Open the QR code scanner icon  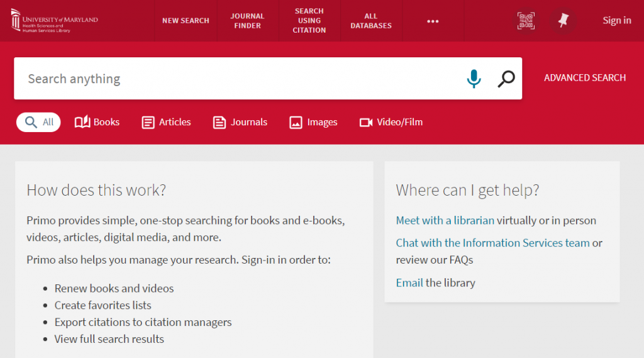click(x=526, y=21)
